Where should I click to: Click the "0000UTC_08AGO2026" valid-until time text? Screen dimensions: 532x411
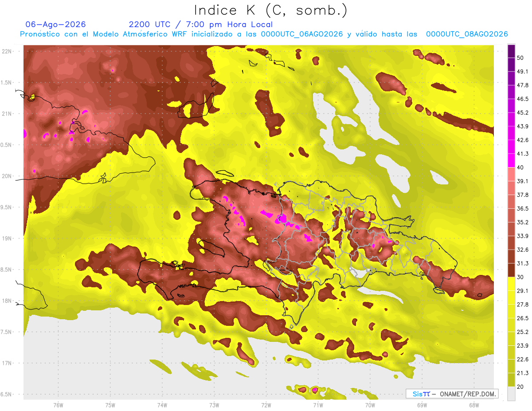[x=467, y=34]
